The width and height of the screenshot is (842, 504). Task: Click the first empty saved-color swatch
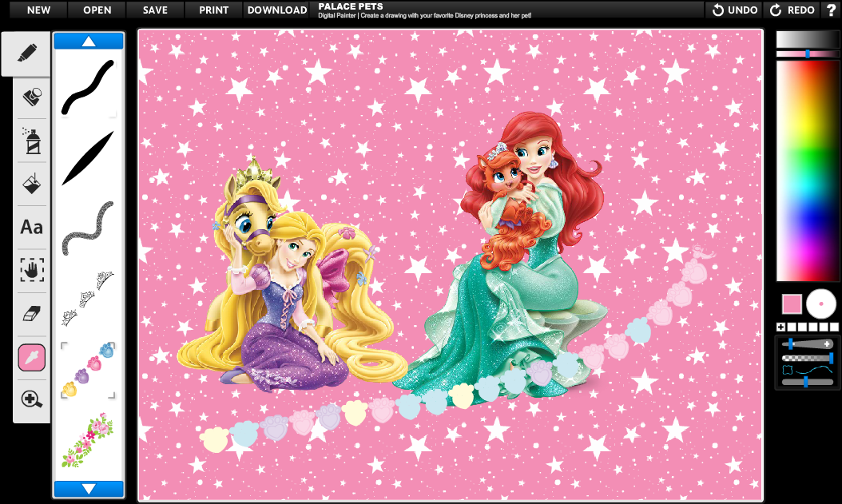[792, 327]
